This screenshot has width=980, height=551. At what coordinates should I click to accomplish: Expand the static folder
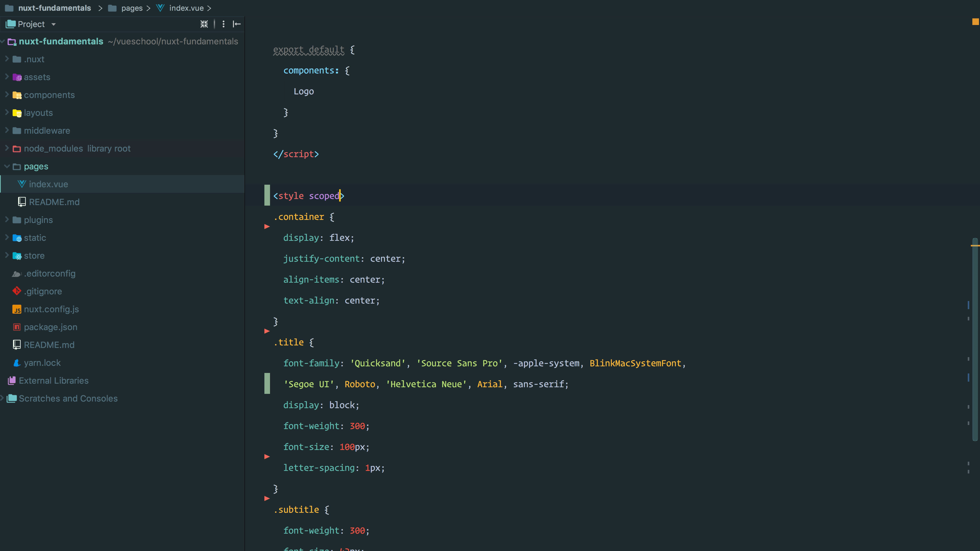[x=6, y=238]
